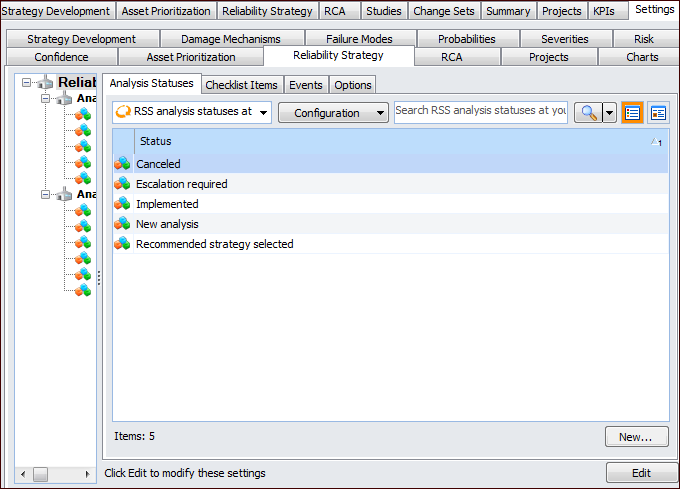Select Recommended strategy selected text
The image size is (680, 489).
(215, 244)
